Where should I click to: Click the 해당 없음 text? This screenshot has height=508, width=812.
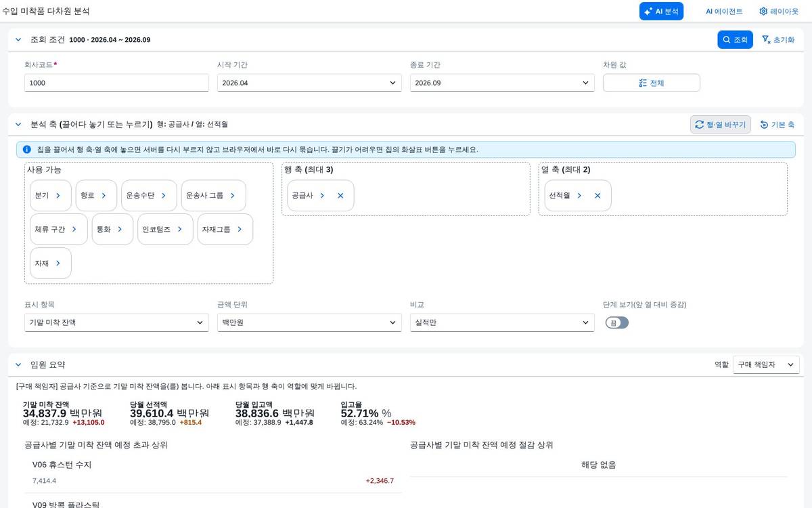coord(599,465)
